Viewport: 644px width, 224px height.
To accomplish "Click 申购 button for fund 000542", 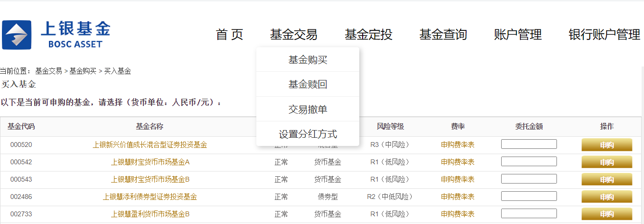I will [x=607, y=162].
